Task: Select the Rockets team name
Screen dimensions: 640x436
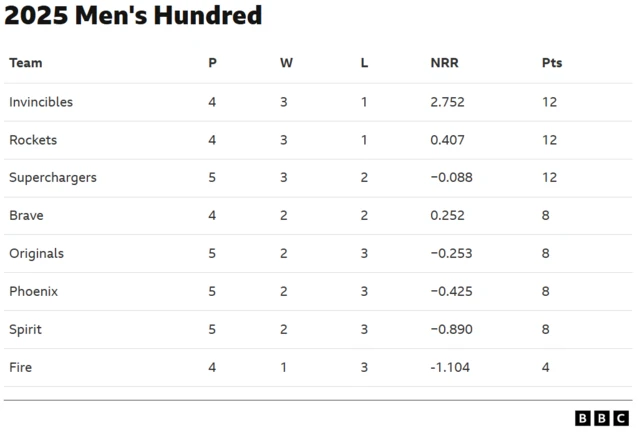Action: coord(33,140)
